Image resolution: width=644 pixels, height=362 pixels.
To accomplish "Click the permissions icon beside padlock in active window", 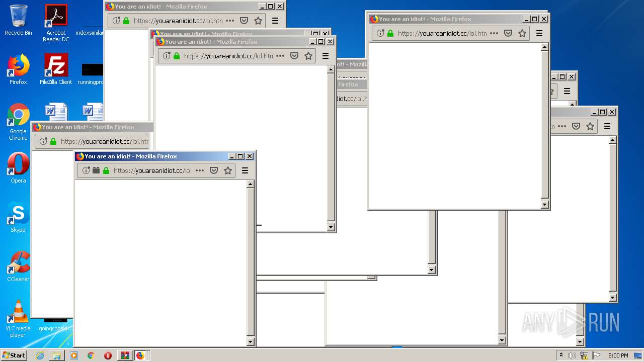I will pos(96,170).
